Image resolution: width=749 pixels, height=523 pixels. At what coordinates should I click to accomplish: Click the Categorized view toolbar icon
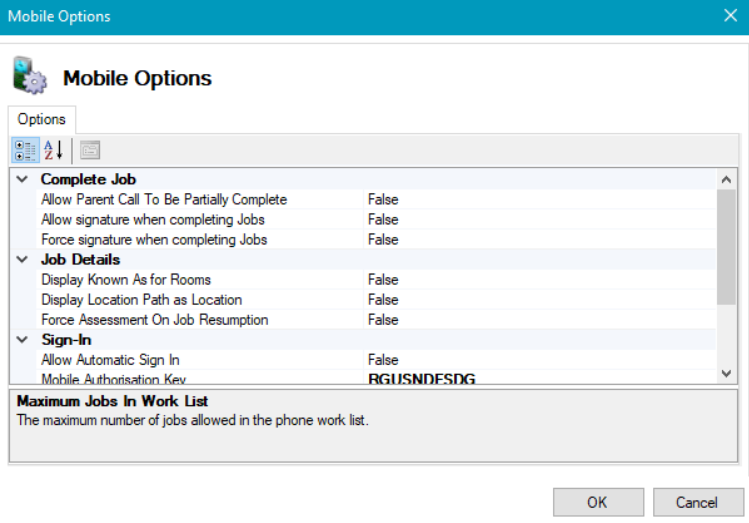point(25,150)
